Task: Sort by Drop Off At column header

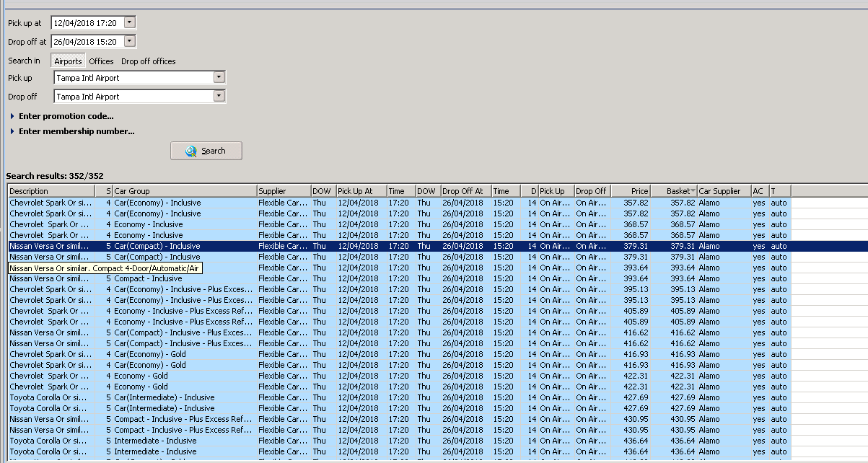Action: 466,191
